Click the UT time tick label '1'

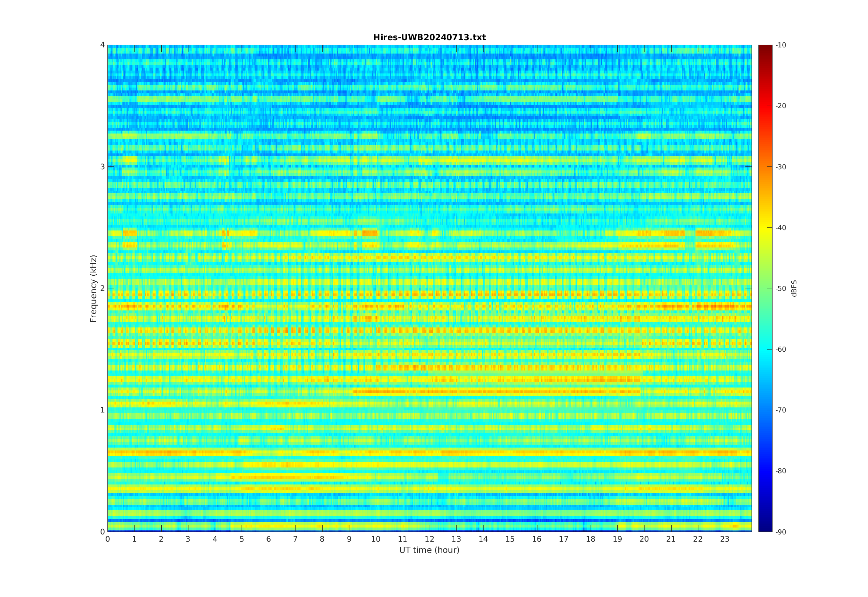click(x=134, y=539)
